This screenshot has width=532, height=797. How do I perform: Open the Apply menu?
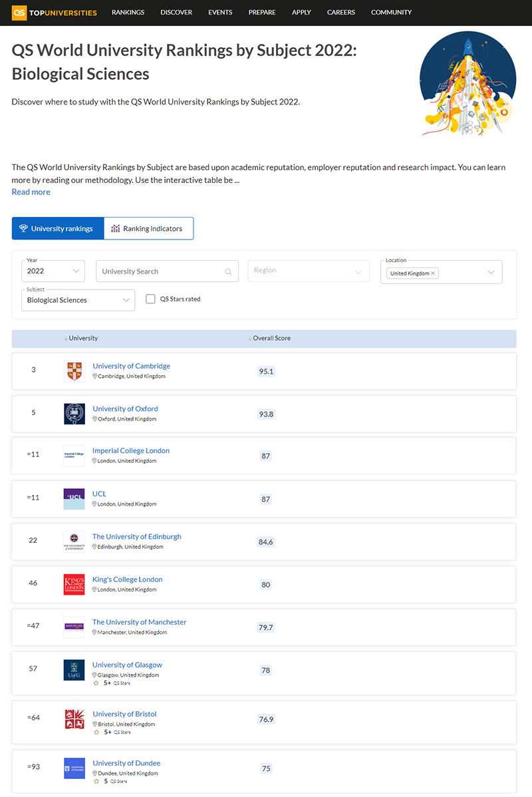coord(301,12)
